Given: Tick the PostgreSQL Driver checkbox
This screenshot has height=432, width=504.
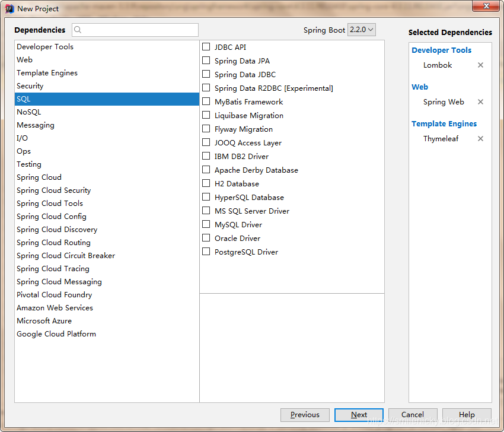Looking at the screenshot, I should point(206,252).
